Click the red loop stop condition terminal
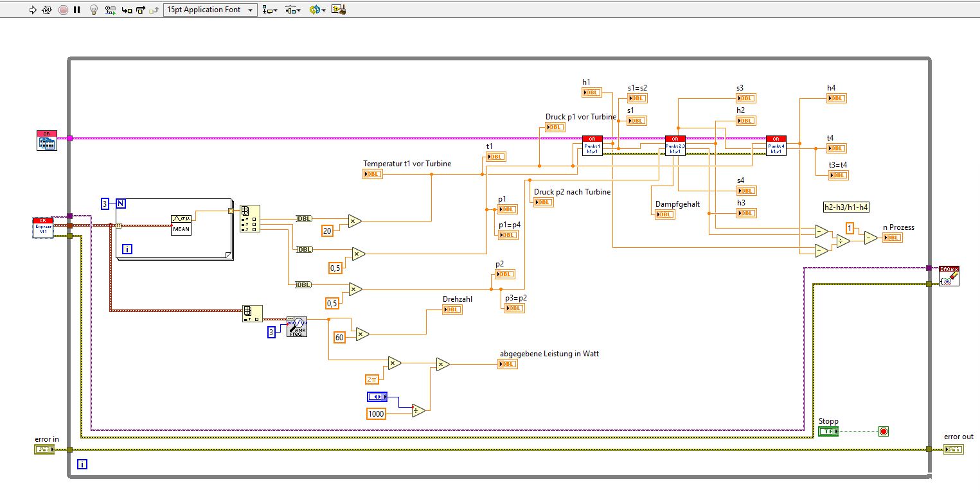The width and height of the screenshot is (980, 495). click(x=883, y=431)
